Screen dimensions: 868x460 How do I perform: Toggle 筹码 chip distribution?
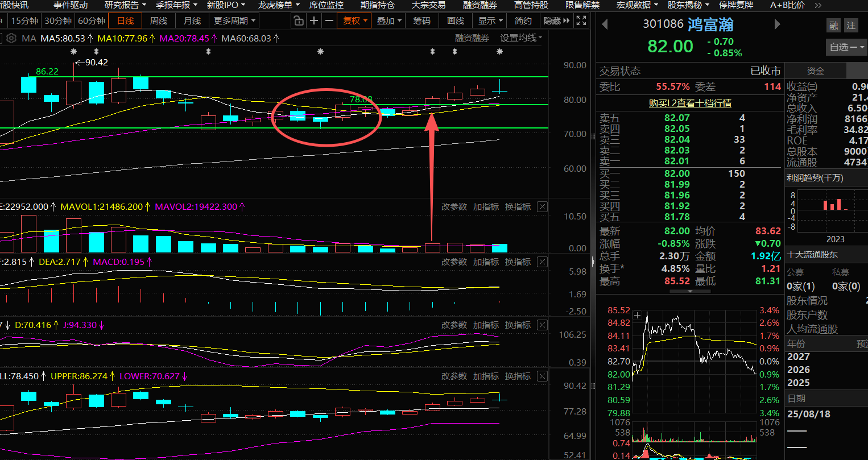[x=421, y=21]
